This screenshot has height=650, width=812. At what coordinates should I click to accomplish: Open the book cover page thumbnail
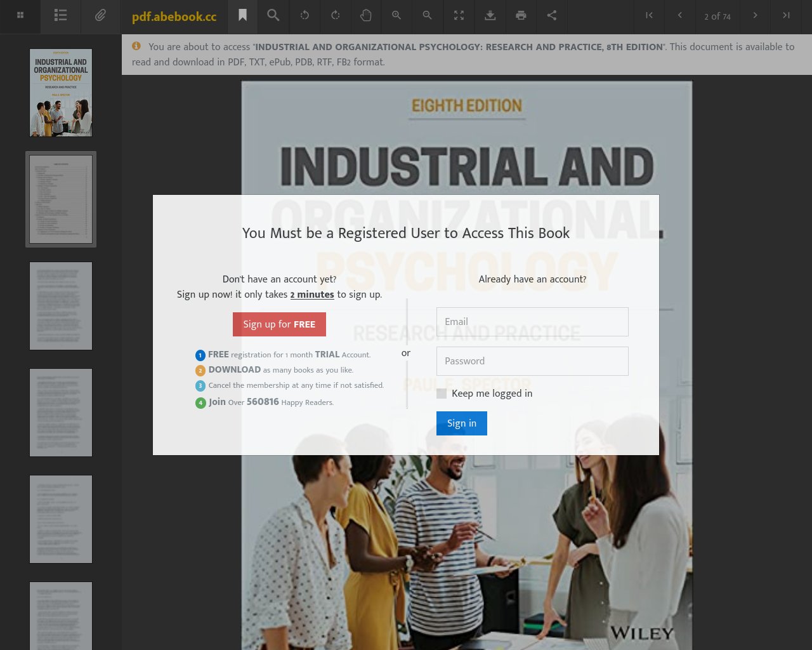(61, 93)
